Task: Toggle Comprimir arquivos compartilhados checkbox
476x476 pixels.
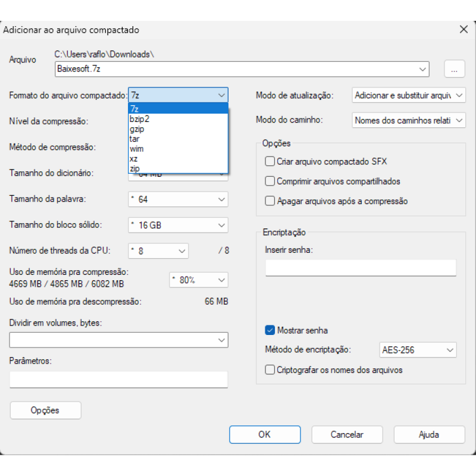Action: point(270,181)
